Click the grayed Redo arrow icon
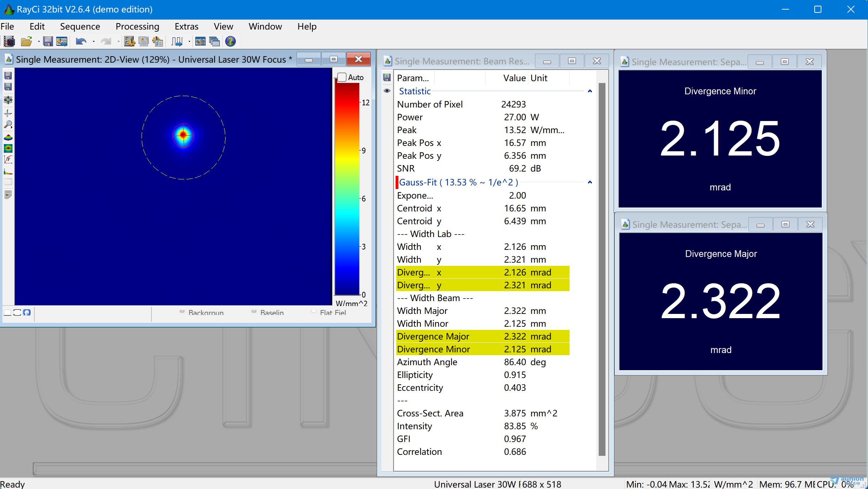The image size is (868, 489). click(x=106, y=42)
